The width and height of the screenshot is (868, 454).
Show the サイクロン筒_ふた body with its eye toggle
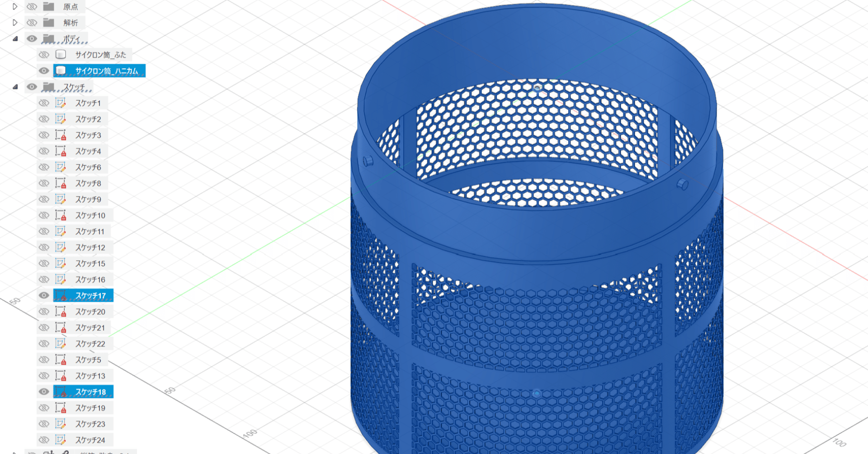tap(44, 55)
